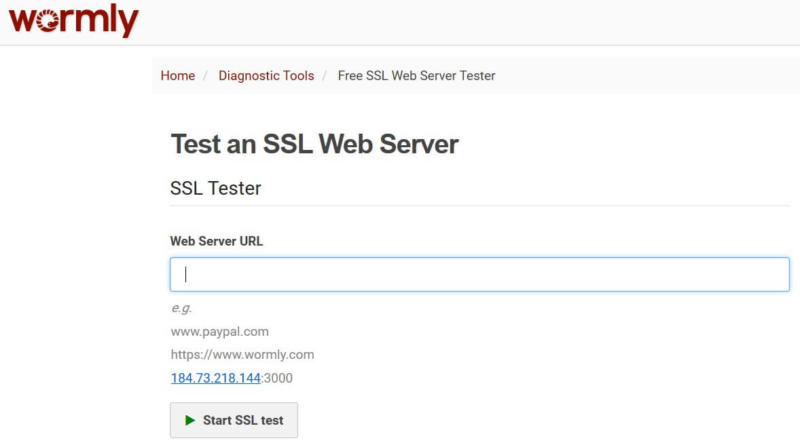Click the divider line below SSL Tester
Image resolution: width=800 pixels, height=443 pixels.
[x=480, y=206]
